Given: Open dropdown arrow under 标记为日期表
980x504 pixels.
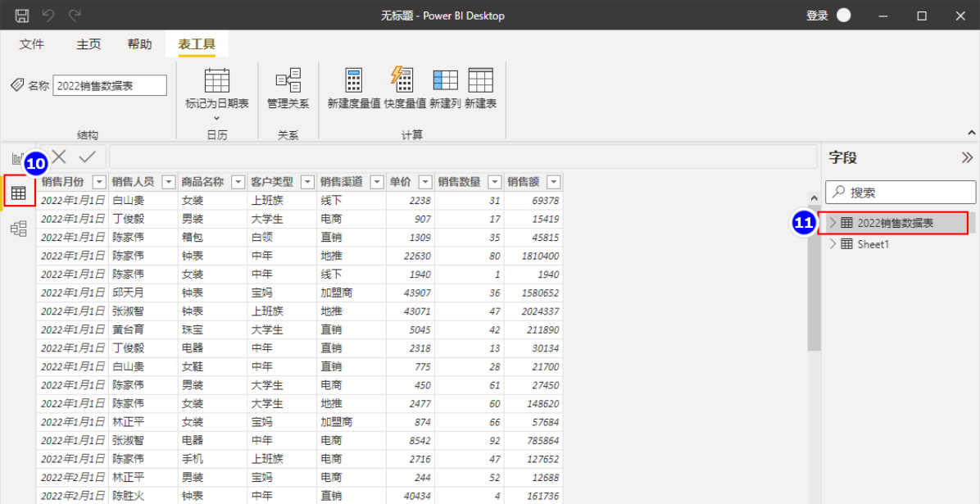Looking at the screenshot, I should click(x=217, y=117).
